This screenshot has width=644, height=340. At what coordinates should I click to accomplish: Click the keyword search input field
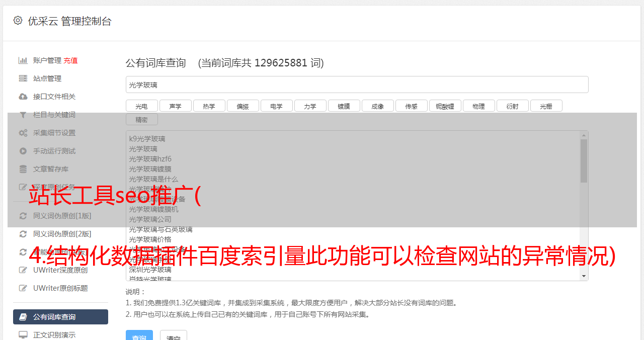357,84
